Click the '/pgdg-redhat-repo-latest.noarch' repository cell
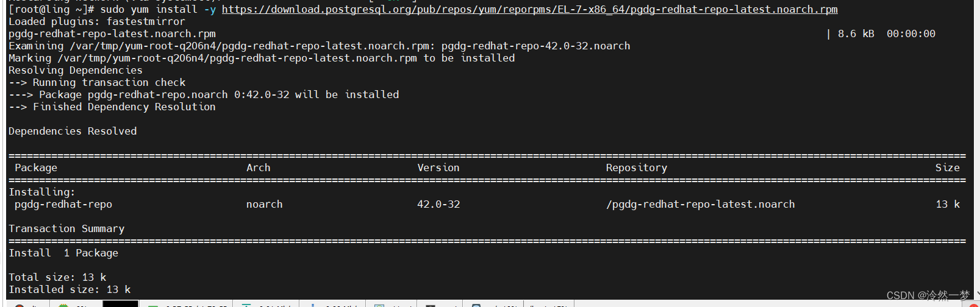 click(701, 204)
